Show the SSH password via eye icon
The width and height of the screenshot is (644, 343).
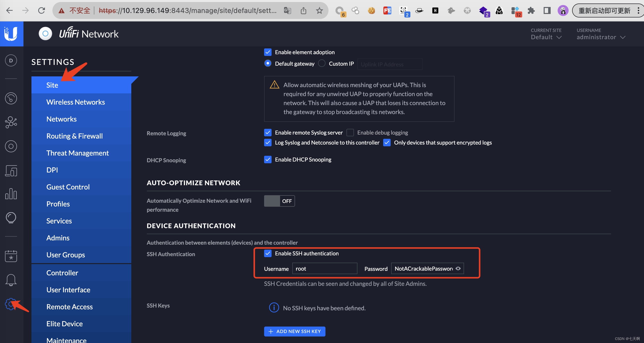(458, 268)
